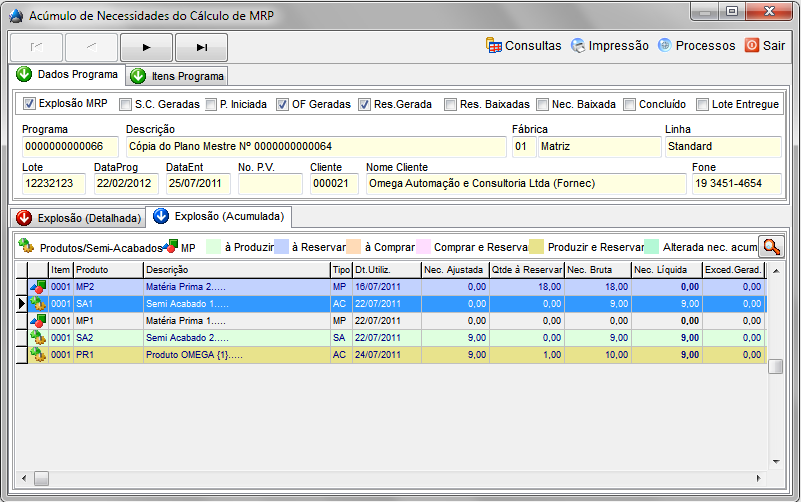The height and width of the screenshot is (502, 801).
Task: Click the Sair exit button
Action: point(751,46)
